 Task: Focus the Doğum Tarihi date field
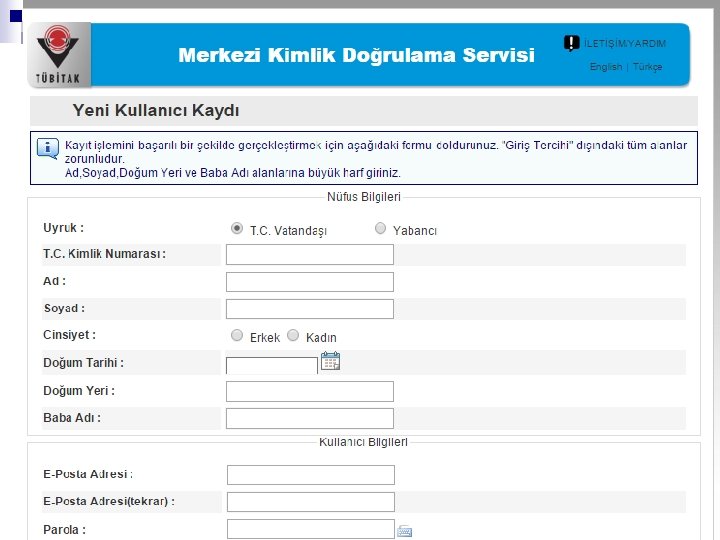[x=272, y=366]
